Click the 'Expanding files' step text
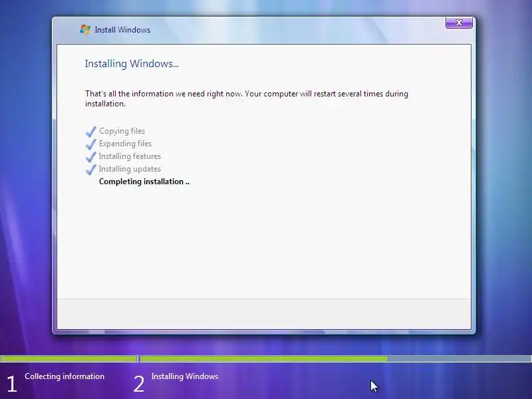The image size is (532, 399). point(125,144)
